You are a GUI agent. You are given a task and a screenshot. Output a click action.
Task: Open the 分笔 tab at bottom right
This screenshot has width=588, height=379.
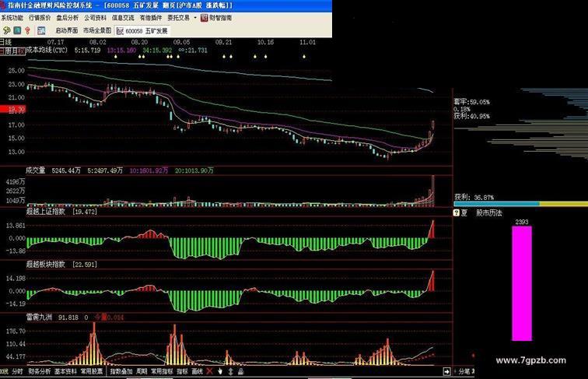464,371
